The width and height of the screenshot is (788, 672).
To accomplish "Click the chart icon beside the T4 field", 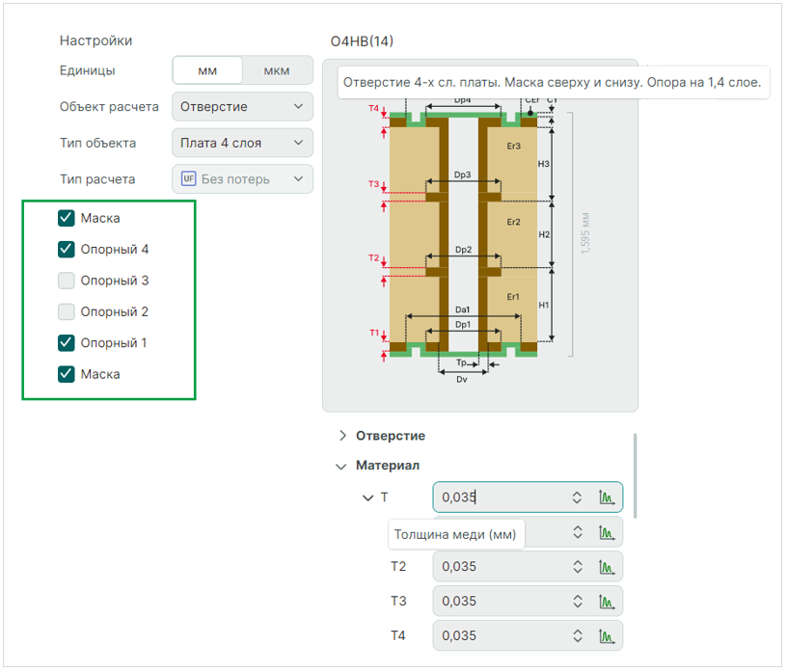I will [607, 636].
